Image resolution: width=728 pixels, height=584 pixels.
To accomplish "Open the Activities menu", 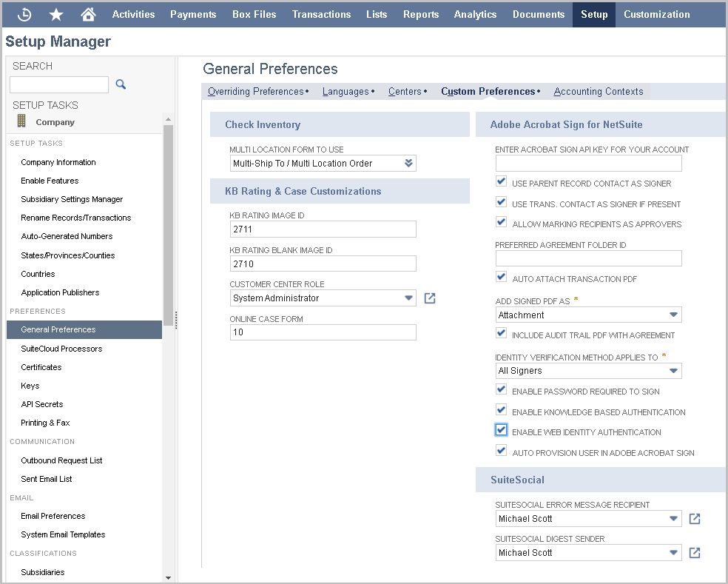I will 133,14.
